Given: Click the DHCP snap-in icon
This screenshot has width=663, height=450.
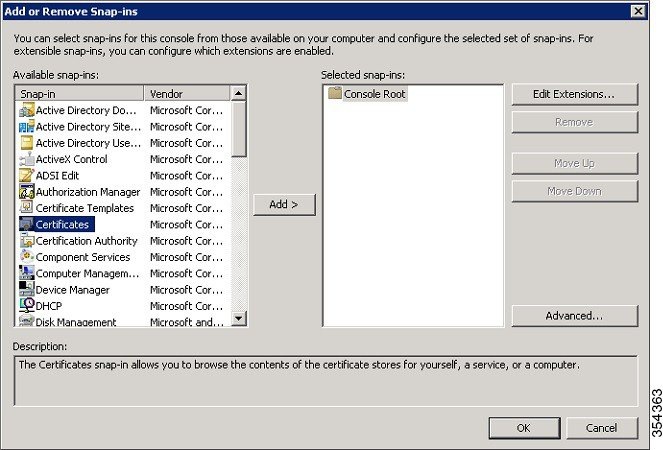Looking at the screenshot, I should [x=27, y=306].
